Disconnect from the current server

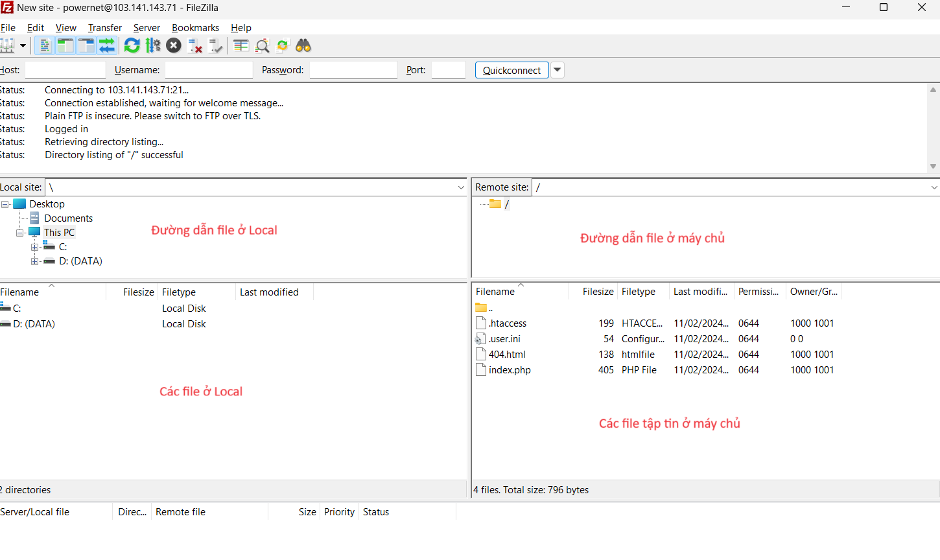194,45
